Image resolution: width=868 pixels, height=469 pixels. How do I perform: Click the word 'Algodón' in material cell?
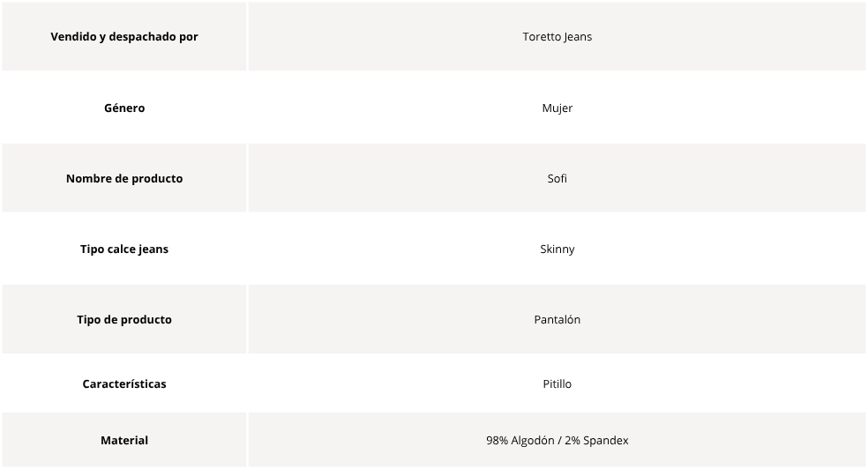tap(533, 440)
